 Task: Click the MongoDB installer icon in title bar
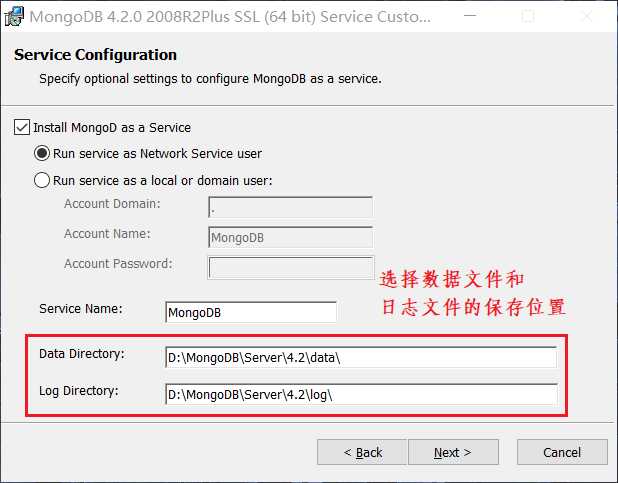coord(14,17)
